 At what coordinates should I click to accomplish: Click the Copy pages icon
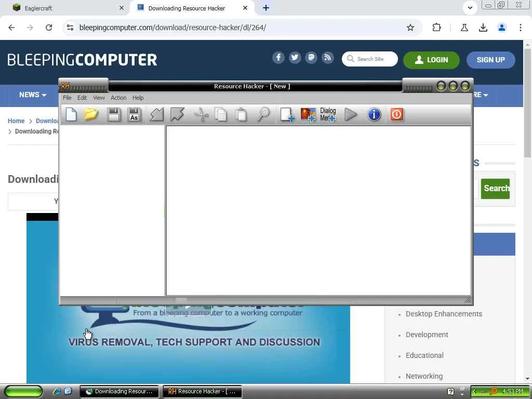[x=221, y=114]
